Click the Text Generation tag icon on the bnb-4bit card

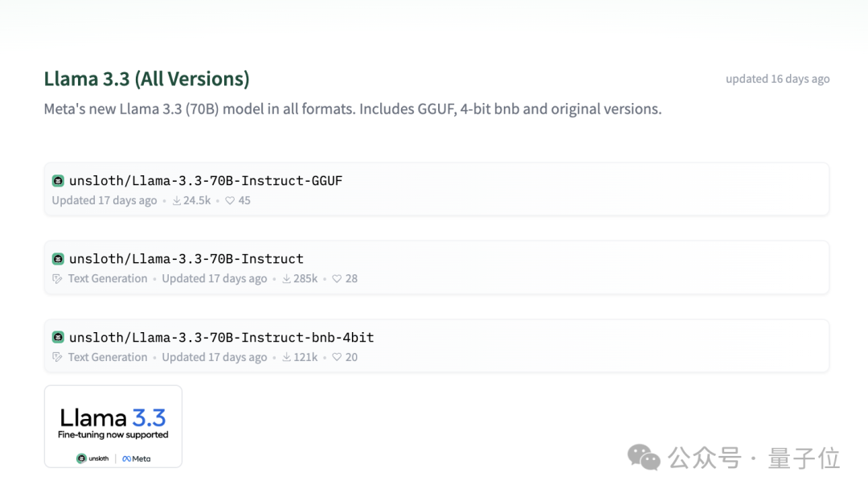pyautogui.click(x=57, y=357)
